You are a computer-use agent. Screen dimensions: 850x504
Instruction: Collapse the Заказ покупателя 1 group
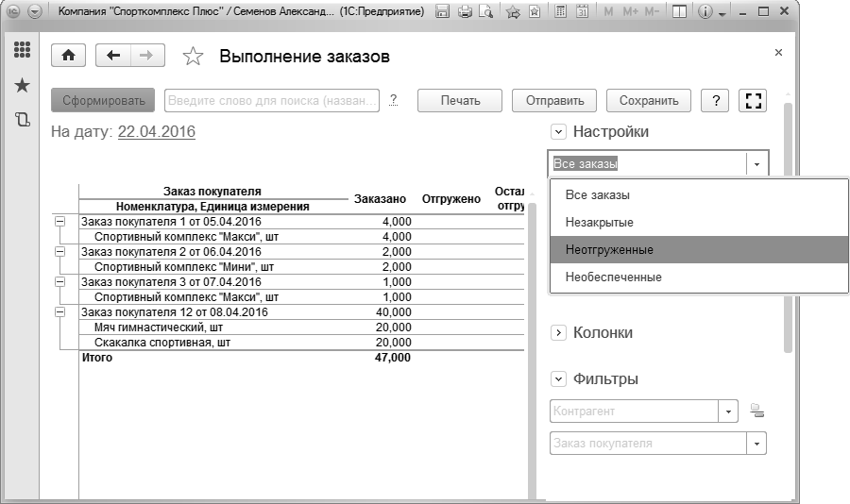click(x=61, y=221)
